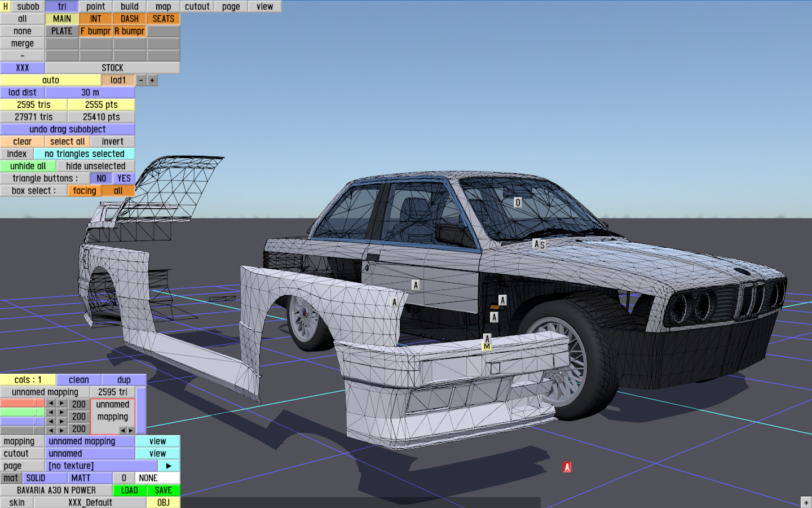
Task: Click the yellow H button in the top corner
Action: click(6, 6)
